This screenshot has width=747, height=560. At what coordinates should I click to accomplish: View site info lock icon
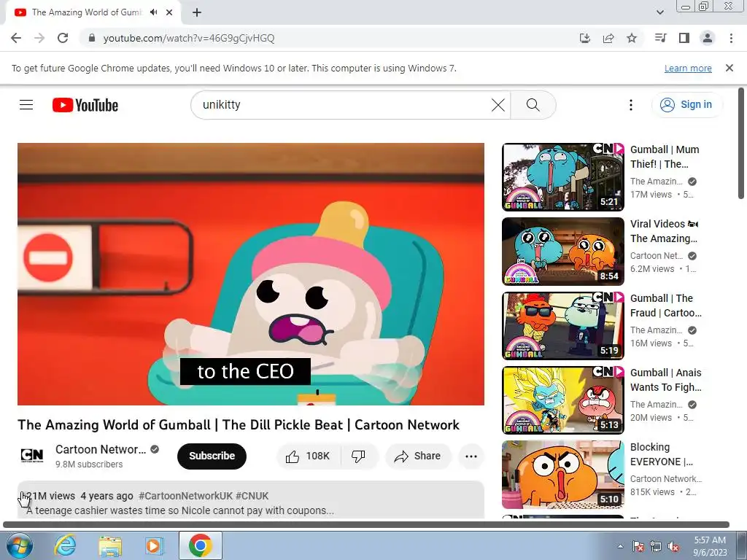[x=92, y=38]
